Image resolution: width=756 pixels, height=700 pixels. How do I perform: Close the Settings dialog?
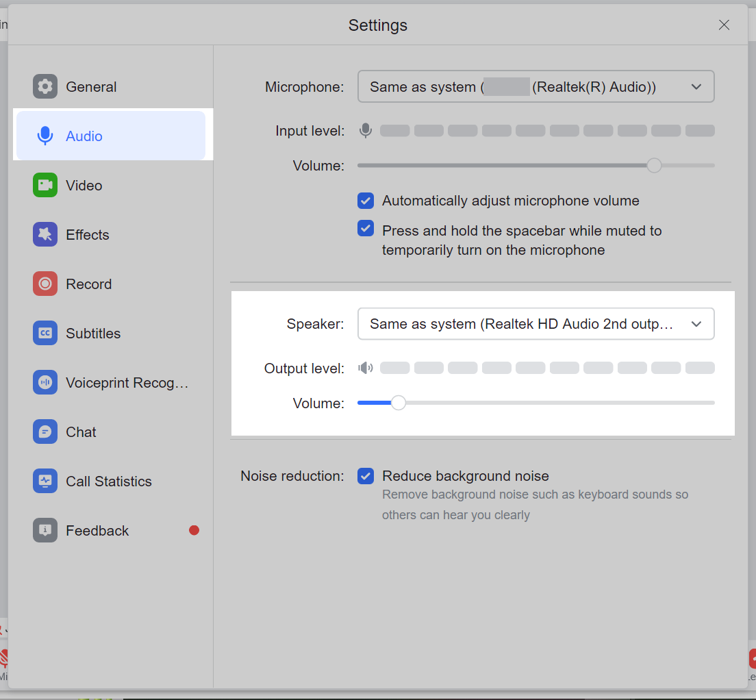click(x=724, y=25)
